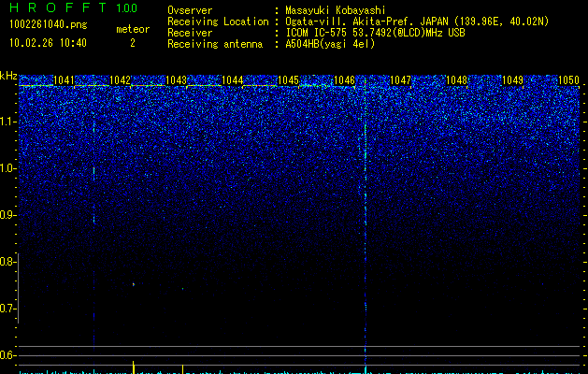Click the 0.9 kHz axis label

click(x=8, y=215)
